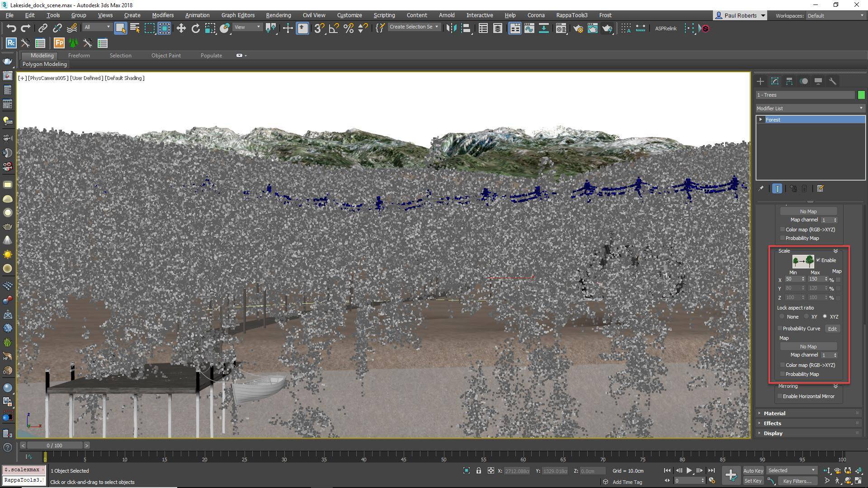Screen dimensions: 868x488
Task: Open the Create tab of the command panel
Action: [760, 81]
